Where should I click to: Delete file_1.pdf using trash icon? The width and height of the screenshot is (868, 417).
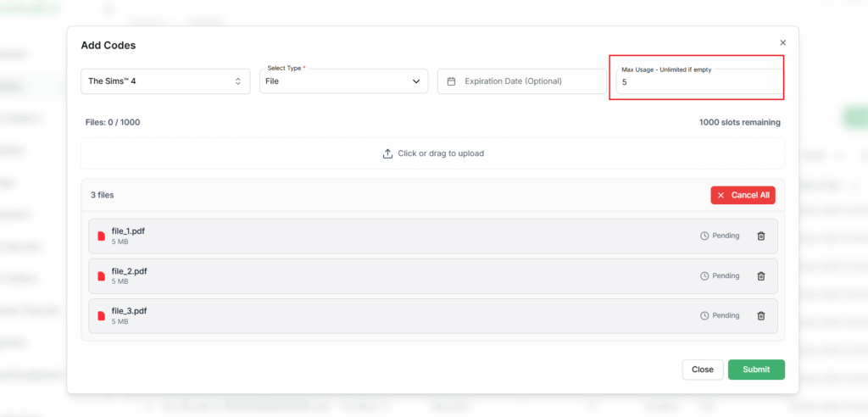[x=760, y=236]
